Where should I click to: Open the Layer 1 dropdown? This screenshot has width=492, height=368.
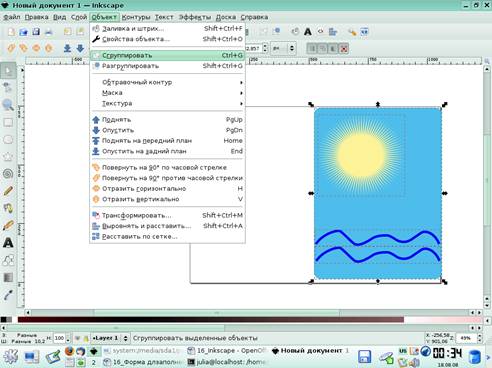[x=110, y=338]
